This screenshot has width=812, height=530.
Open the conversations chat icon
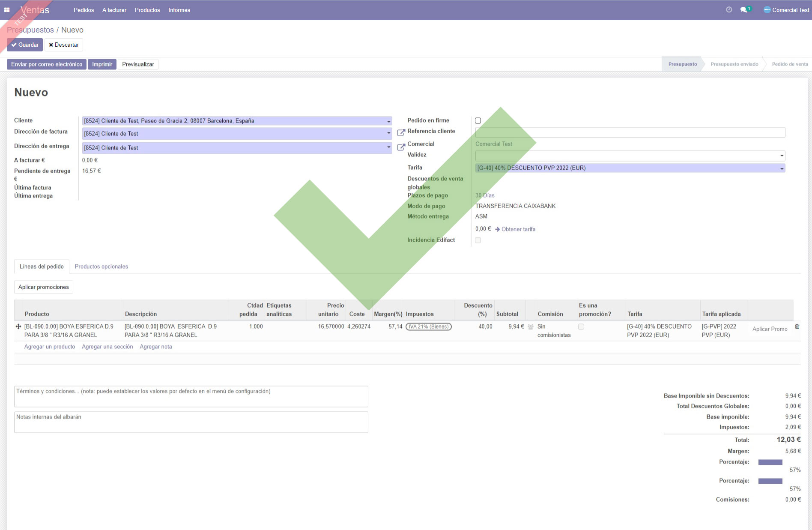pos(744,10)
